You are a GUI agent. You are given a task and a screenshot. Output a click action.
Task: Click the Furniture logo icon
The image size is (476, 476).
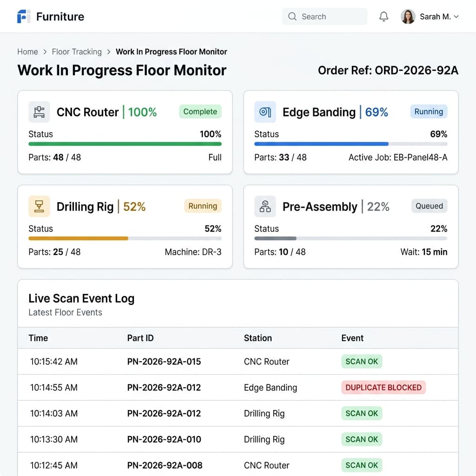click(24, 16)
